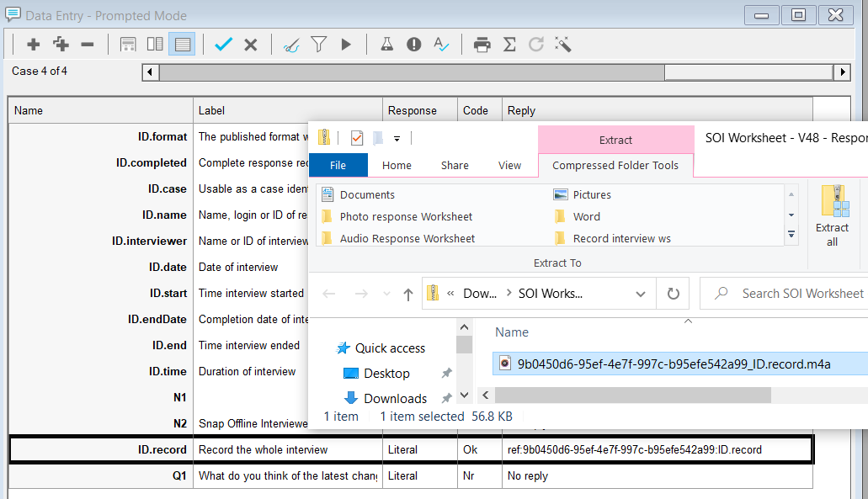Open the quick access toolbar customize dropdown
868x499 pixels.
[x=397, y=138]
